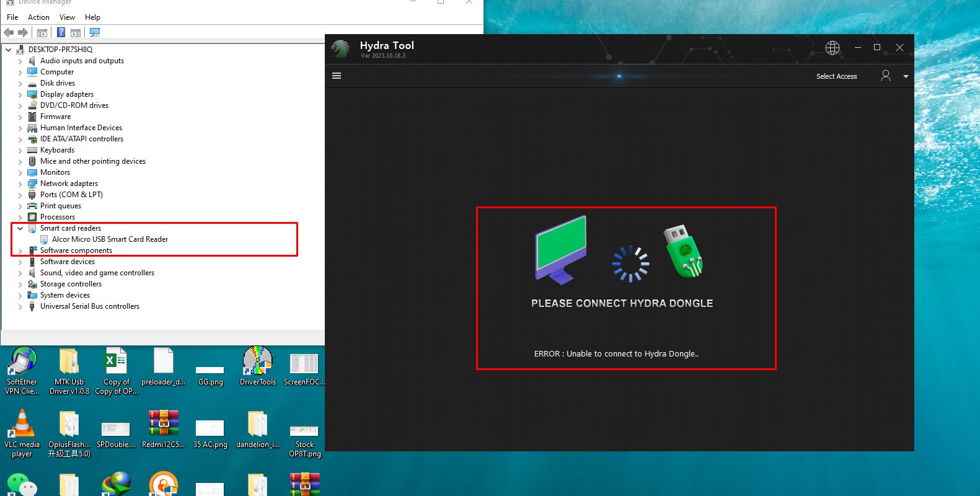Image resolution: width=980 pixels, height=496 pixels.
Task: Open the dropdown arrow beside the user icon
Action: [906, 76]
